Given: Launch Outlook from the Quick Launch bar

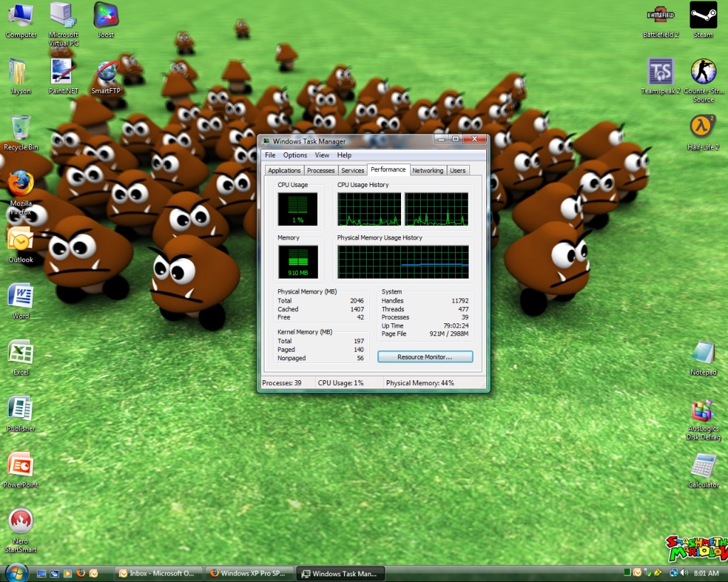Looking at the screenshot, I should click(93, 573).
